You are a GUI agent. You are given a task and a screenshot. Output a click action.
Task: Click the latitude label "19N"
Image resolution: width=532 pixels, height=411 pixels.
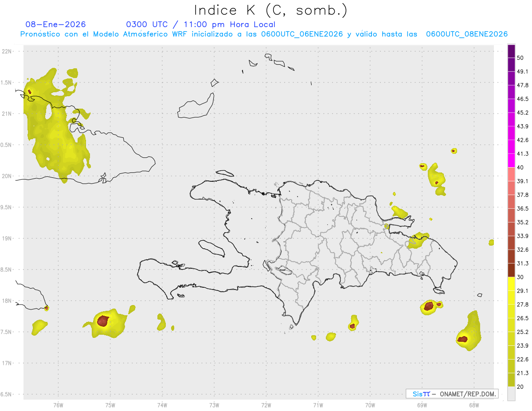point(7,239)
